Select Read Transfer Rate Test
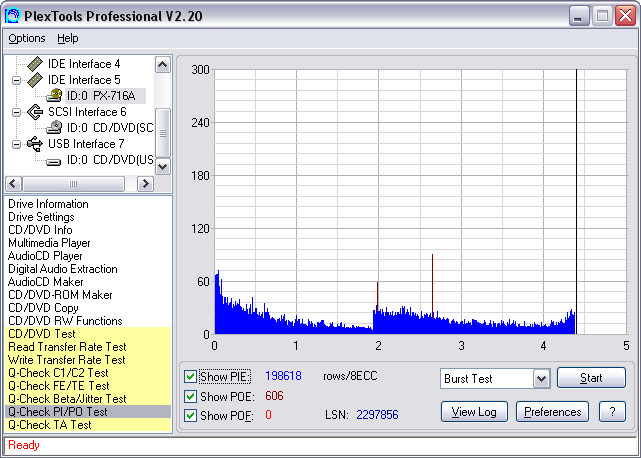This screenshot has width=641, height=458. tap(89, 347)
